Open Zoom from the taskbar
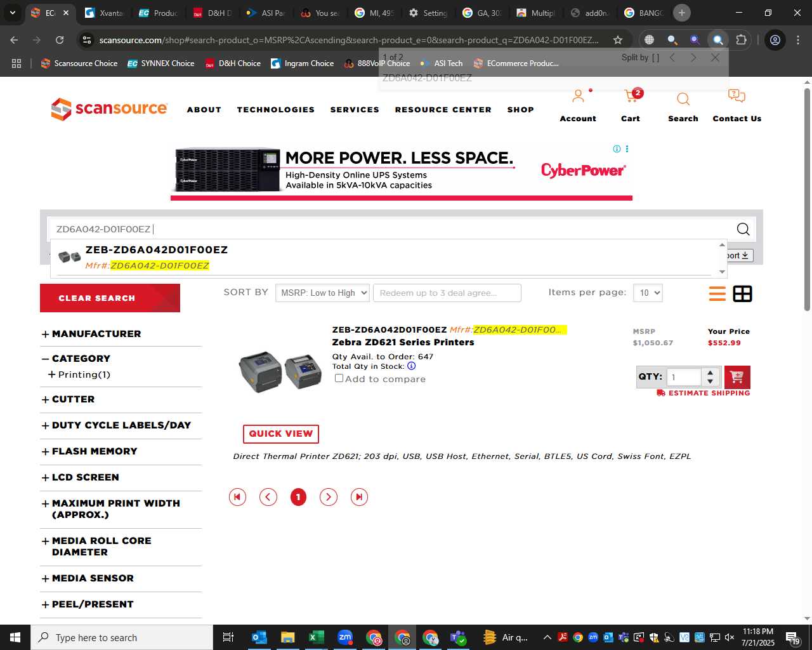The width and height of the screenshot is (812, 650). tap(345, 637)
